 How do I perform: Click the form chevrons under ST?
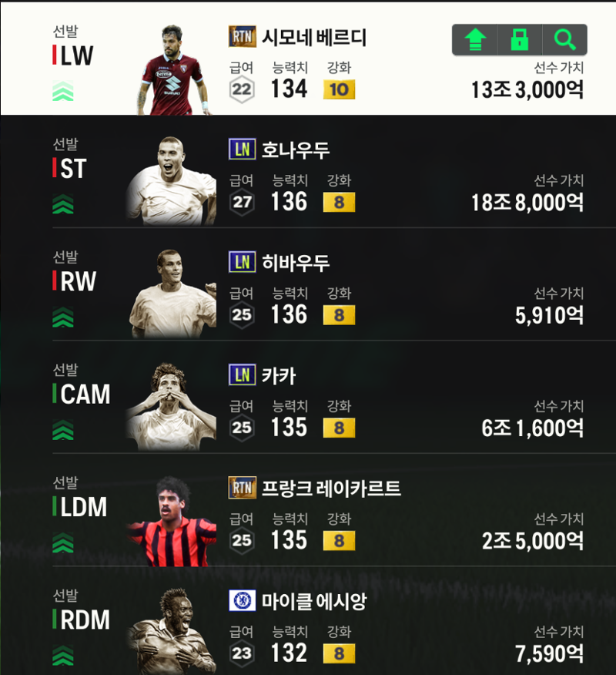tap(63, 204)
